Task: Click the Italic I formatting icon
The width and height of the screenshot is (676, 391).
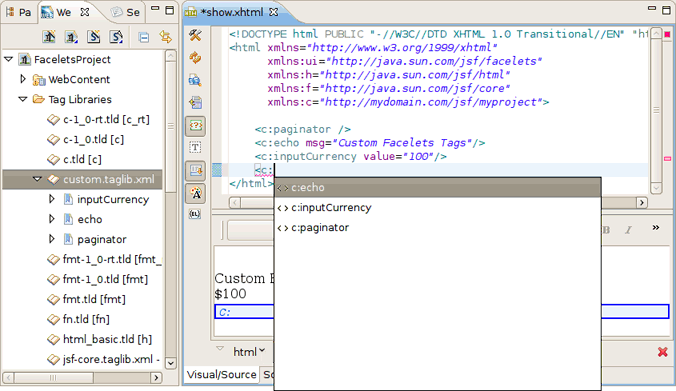Action: [628, 230]
